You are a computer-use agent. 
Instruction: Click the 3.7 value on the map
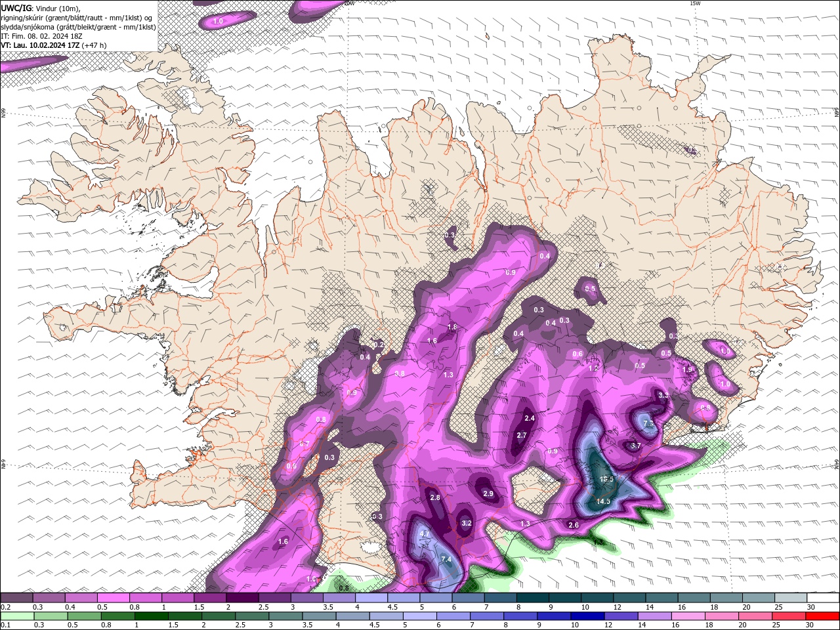pyautogui.click(x=635, y=446)
